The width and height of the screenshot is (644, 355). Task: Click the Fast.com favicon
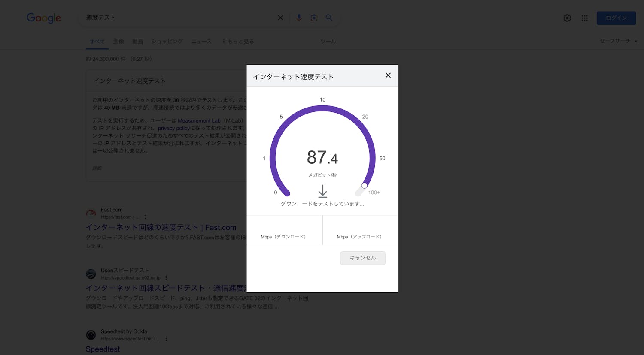click(x=91, y=213)
